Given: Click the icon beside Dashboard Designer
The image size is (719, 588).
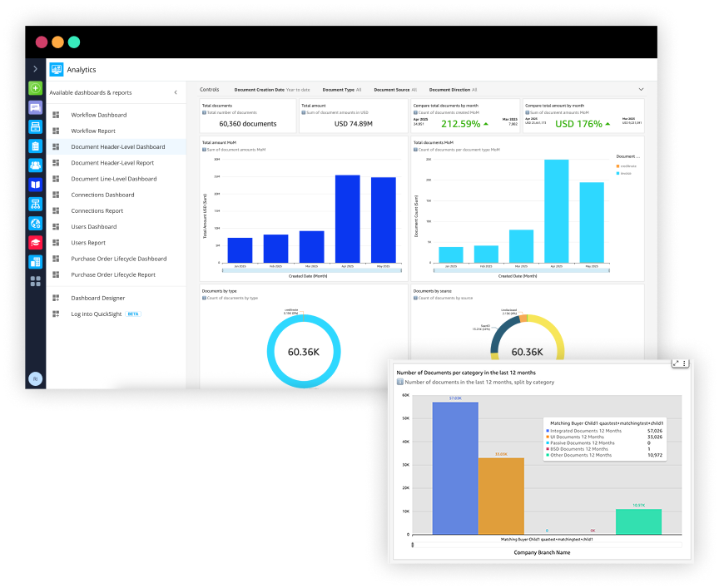Looking at the screenshot, I should pyautogui.click(x=56, y=299).
